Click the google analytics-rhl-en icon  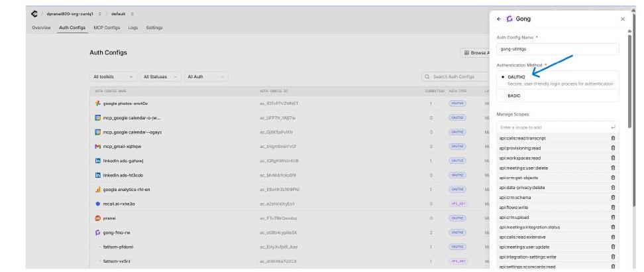click(x=98, y=190)
